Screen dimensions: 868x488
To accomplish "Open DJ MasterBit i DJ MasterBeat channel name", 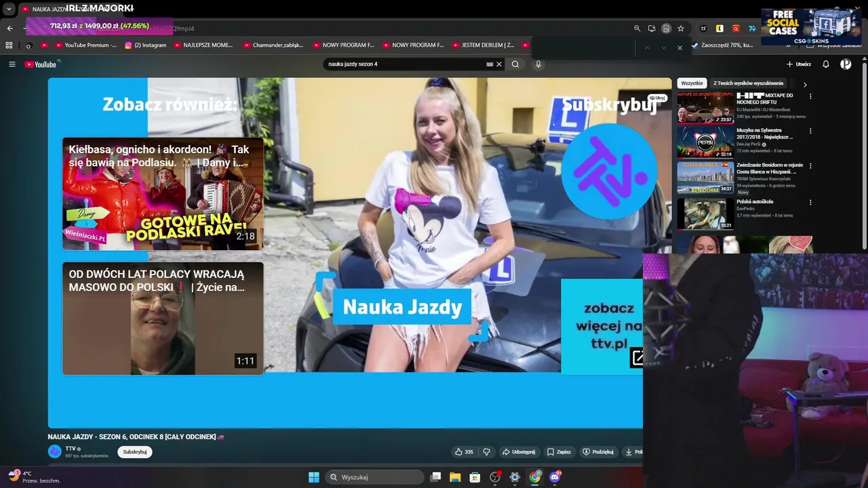I will pos(763,110).
